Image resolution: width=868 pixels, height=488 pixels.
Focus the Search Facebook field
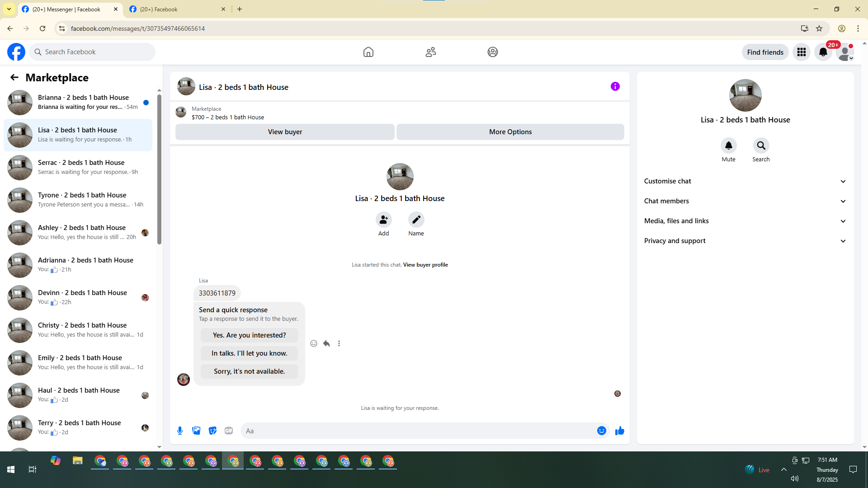tap(93, 52)
